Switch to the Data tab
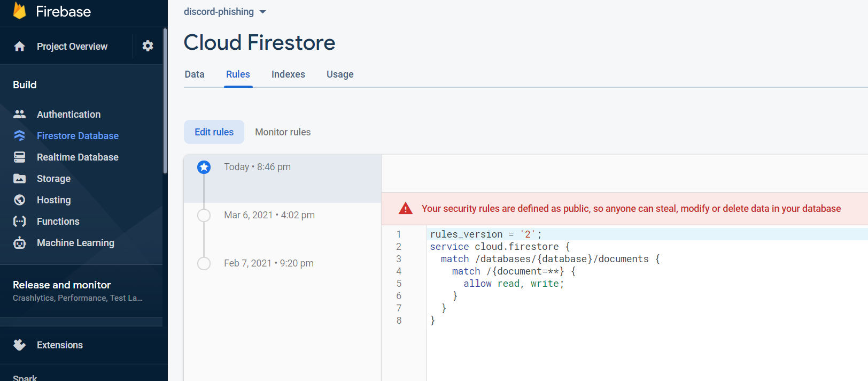This screenshot has width=868, height=381. (x=195, y=74)
